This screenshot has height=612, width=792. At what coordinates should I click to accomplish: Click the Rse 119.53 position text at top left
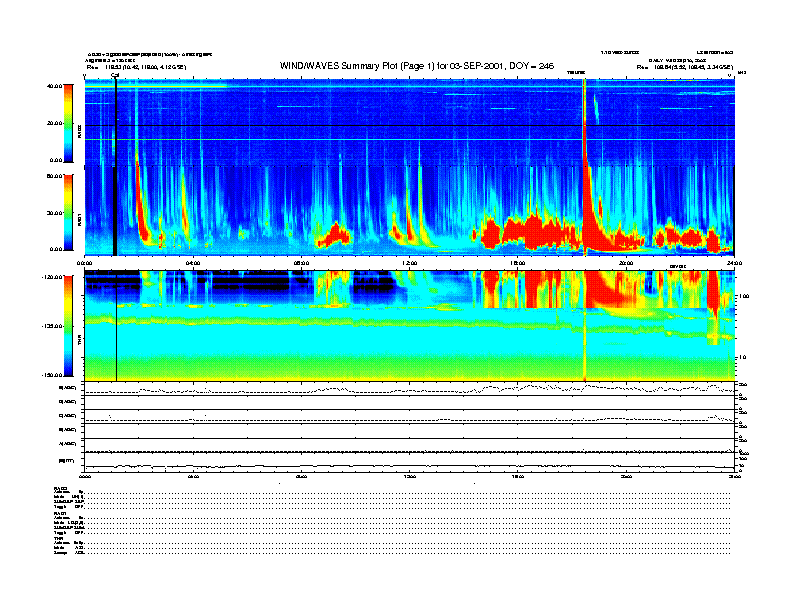[x=136, y=67]
